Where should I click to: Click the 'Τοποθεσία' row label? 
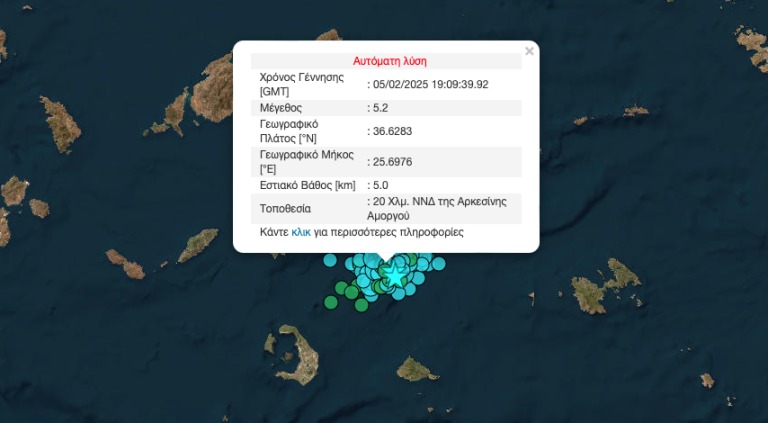(x=285, y=208)
